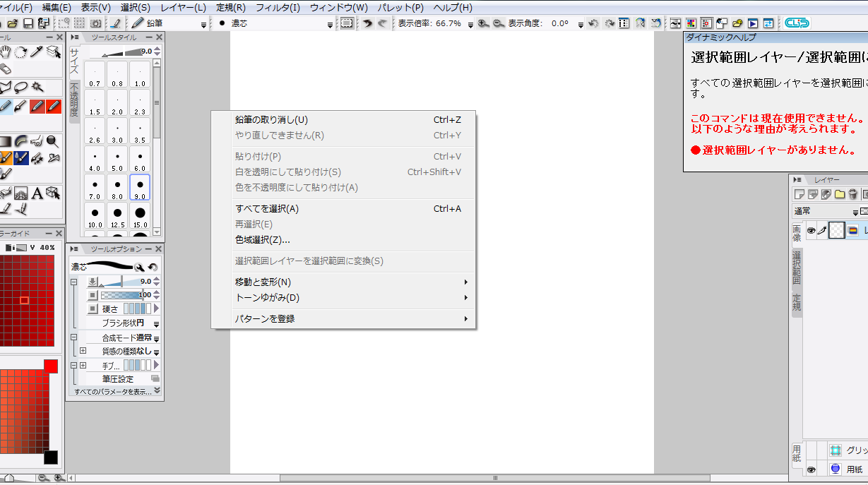Open the 濃芯 brush preset dropdown
Viewport: 868px width, 485px height.
[330, 24]
